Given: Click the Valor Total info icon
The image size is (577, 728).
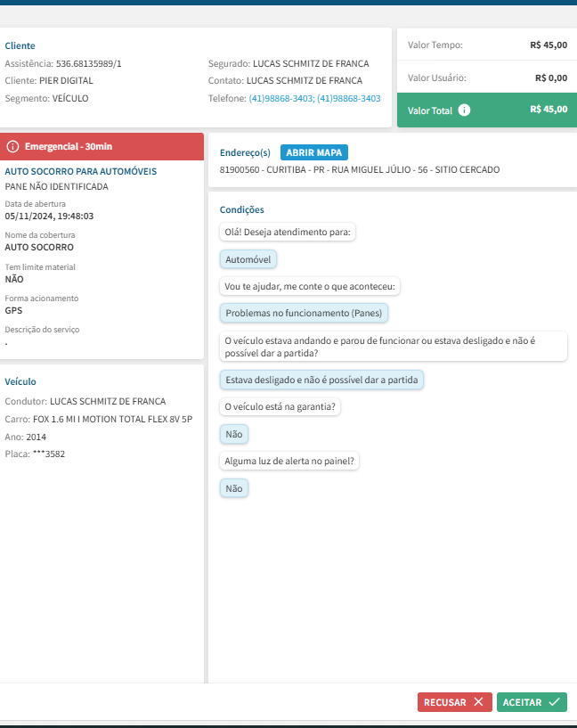Looking at the screenshot, I should tap(464, 110).
